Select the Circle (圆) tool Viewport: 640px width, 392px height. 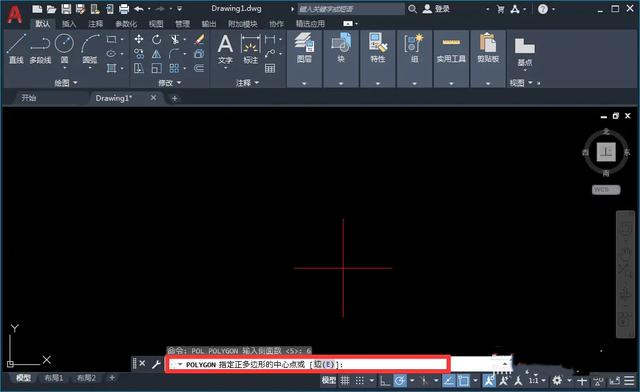coord(64,49)
